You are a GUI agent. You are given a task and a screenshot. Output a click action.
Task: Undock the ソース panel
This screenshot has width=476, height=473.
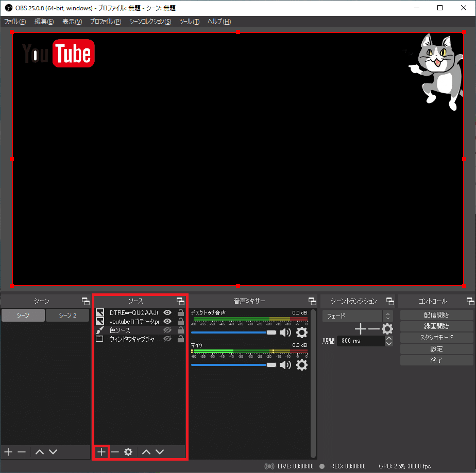coord(180,301)
